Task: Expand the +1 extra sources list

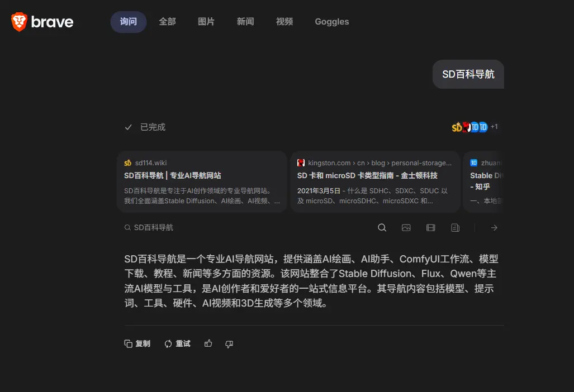Action: point(494,127)
